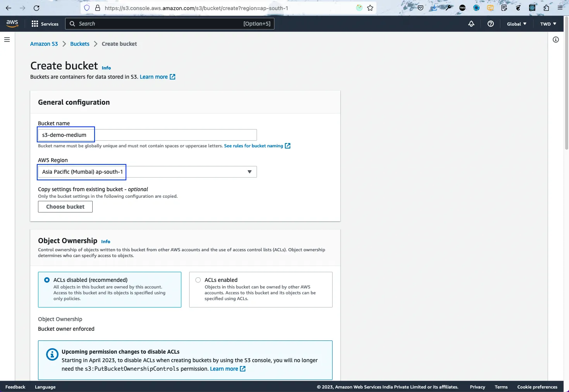Open Cookie preferences in the footer
The width and height of the screenshot is (569, 392).
537,387
